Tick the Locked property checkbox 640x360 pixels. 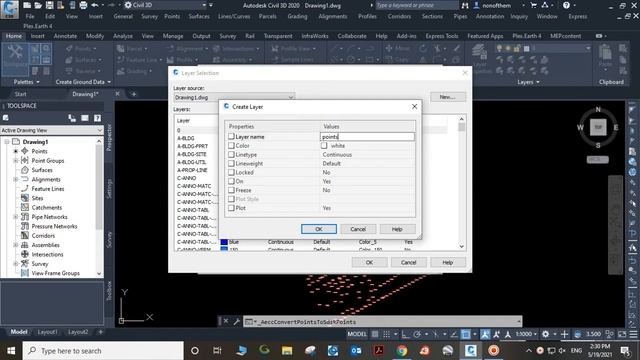231,172
